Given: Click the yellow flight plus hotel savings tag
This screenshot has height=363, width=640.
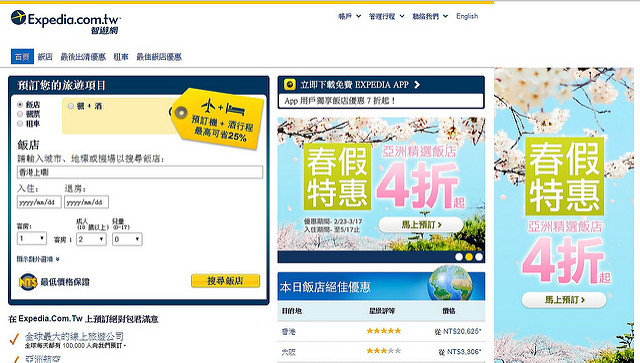Looking at the screenshot, I should pos(218,118).
